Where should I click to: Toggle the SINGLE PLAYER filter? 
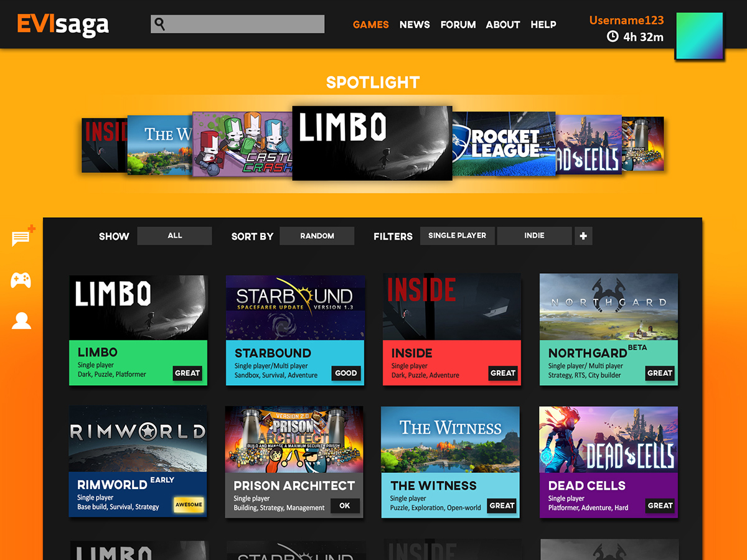point(458,236)
